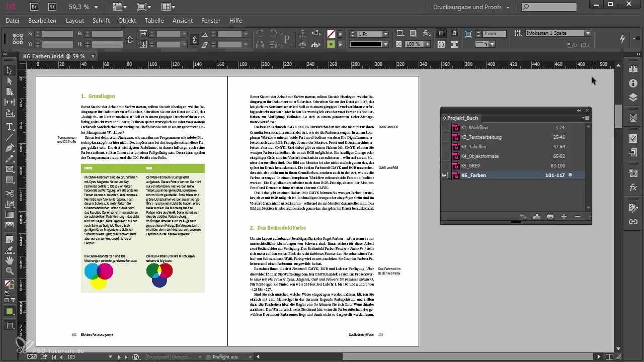Click the fx effects button in control bar
The image size is (644, 362).
point(426,34)
